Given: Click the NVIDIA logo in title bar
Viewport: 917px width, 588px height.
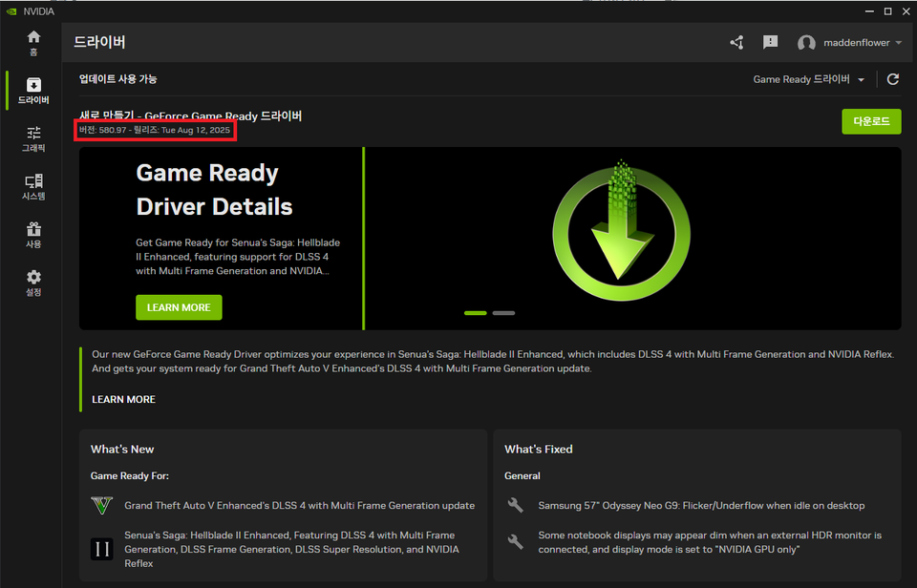Looking at the screenshot, I should coord(11,11).
